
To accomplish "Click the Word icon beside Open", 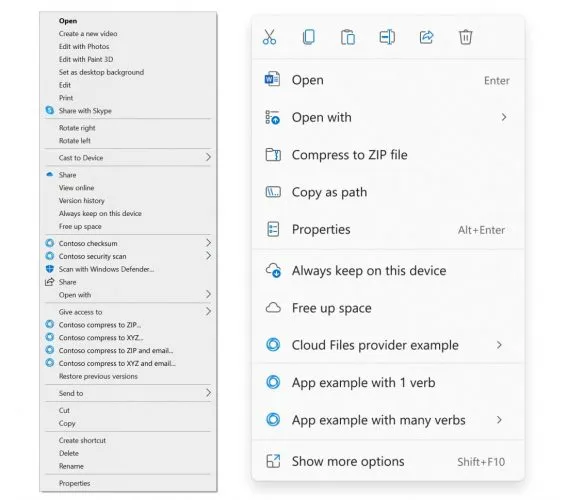I will tap(272, 79).
